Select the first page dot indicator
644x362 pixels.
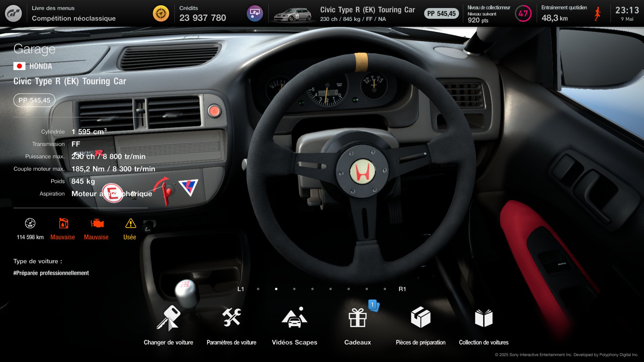pos(258,289)
